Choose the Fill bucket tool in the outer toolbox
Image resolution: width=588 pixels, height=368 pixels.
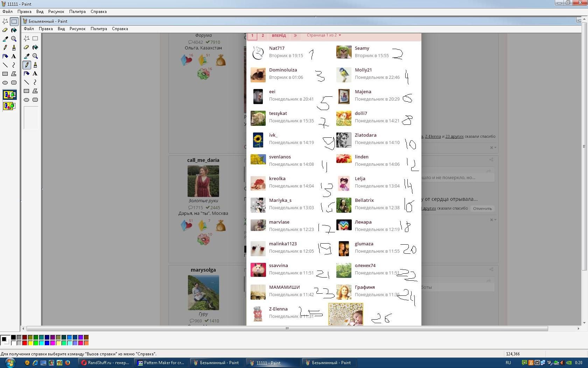pyautogui.click(x=14, y=30)
